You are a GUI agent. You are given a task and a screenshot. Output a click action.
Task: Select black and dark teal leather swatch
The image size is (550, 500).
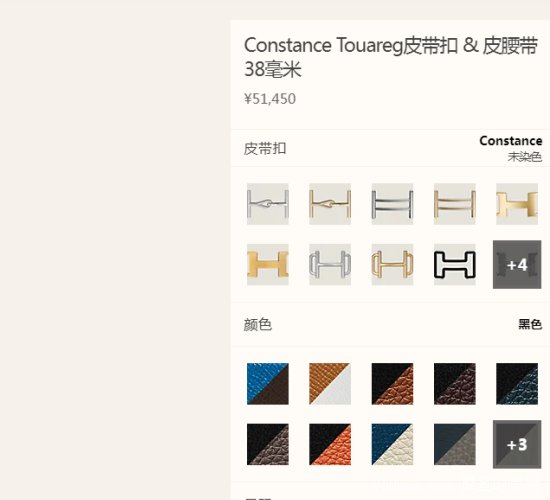click(x=517, y=384)
